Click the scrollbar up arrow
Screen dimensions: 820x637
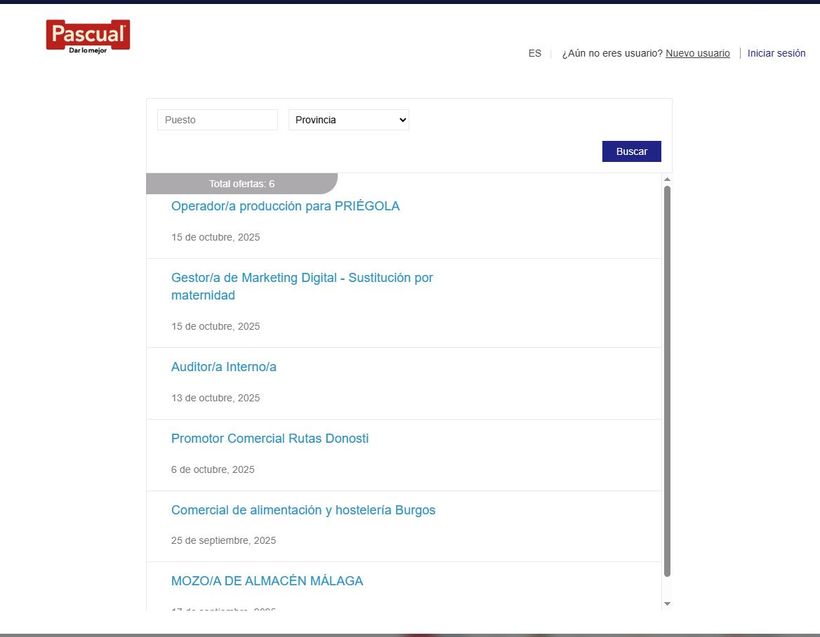click(666, 180)
